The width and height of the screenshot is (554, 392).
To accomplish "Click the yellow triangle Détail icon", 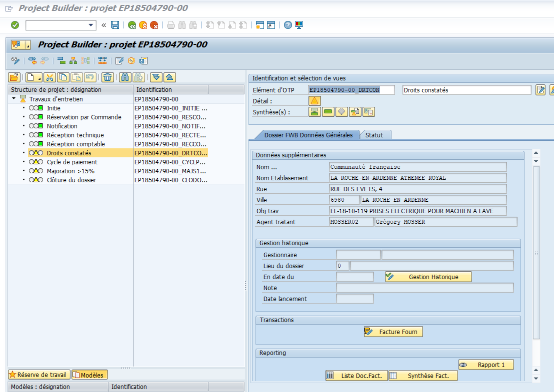I will 314,101.
